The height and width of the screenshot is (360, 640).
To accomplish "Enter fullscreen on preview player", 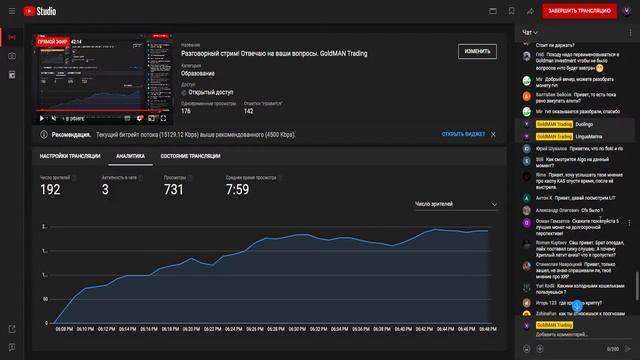I will [163, 118].
